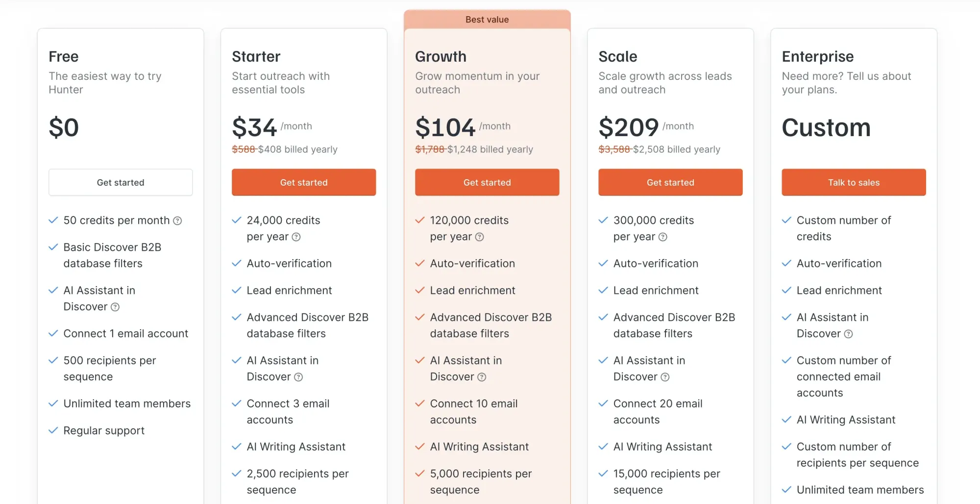
Task: Click Get started on the Starter plan
Action: (x=304, y=182)
